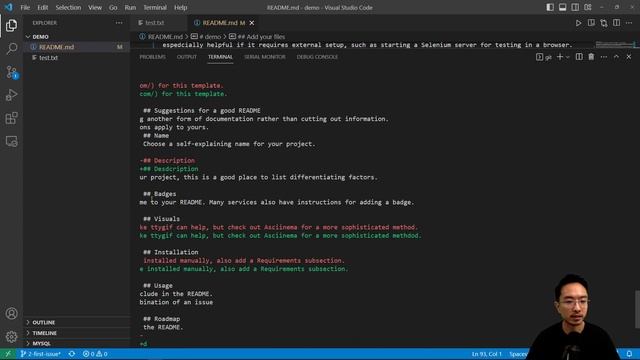640x360 pixels.
Task: Maximize the panel with the chevron up
Action: [x=616, y=57]
